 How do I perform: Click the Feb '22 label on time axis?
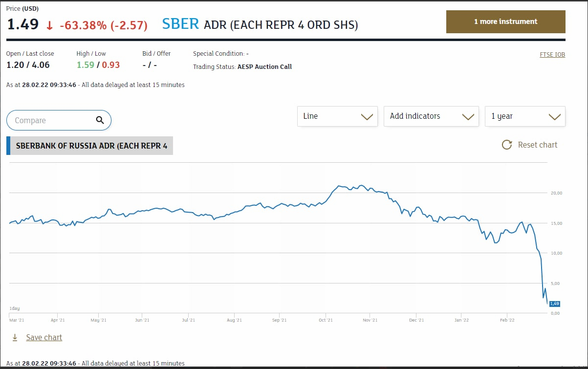(x=507, y=320)
